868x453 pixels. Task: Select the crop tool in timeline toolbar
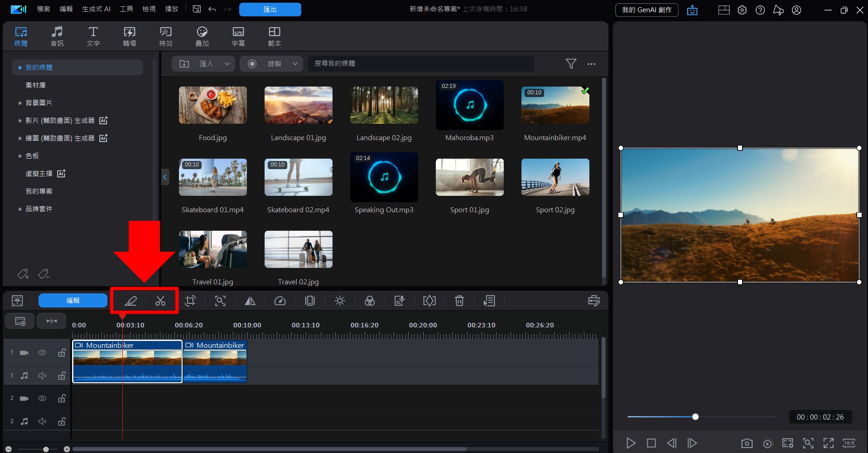(190, 301)
